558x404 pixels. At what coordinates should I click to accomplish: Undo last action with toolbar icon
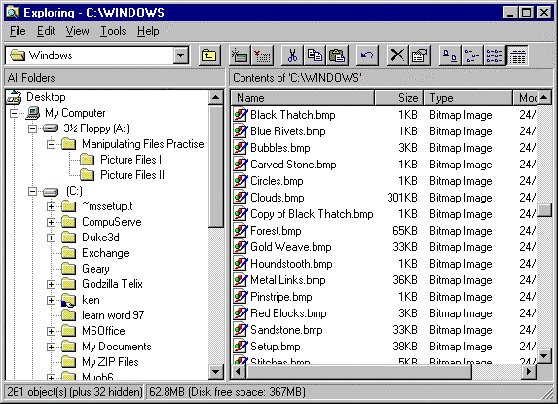click(x=367, y=56)
